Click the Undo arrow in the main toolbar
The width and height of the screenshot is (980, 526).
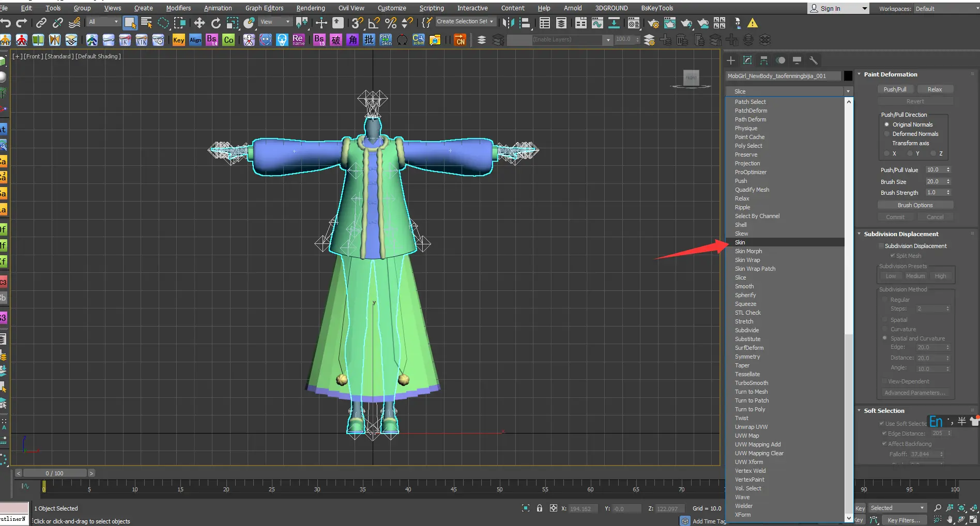tap(6, 23)
